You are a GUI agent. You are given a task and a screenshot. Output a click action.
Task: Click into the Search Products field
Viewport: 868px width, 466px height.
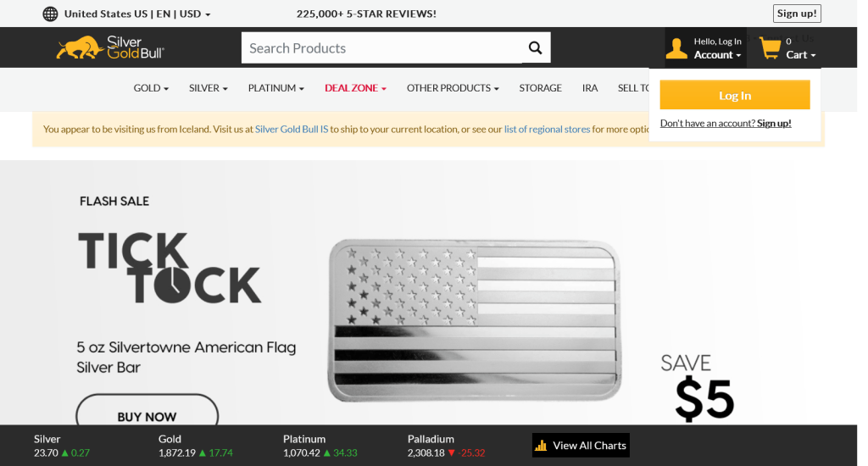point(382,47)
